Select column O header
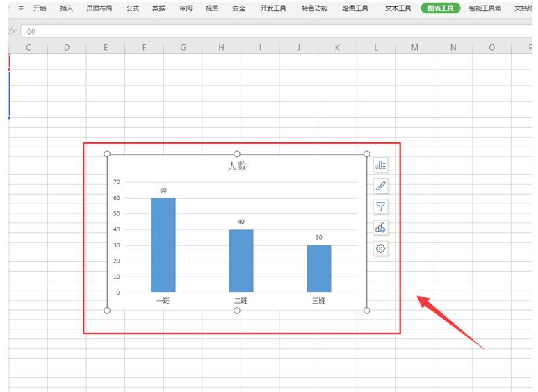The image size is (538, 392). 492,48
